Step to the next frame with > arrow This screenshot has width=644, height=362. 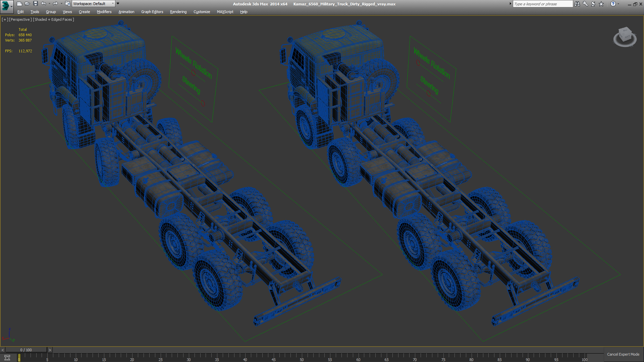click(50, 350)
